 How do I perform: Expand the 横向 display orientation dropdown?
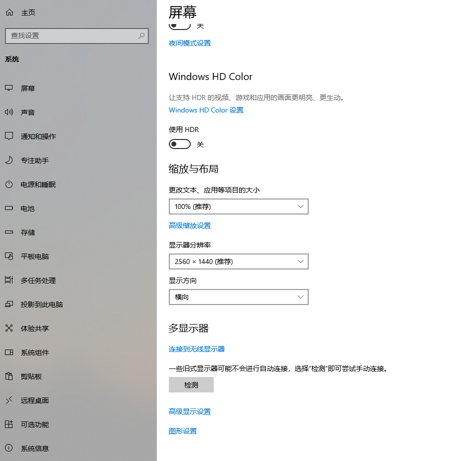tap(238, 297)
